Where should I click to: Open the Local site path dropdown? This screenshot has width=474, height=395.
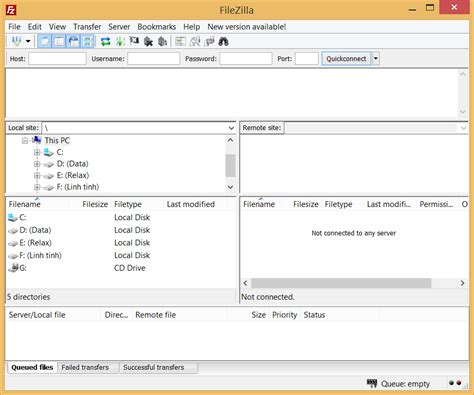click(231, 128)
